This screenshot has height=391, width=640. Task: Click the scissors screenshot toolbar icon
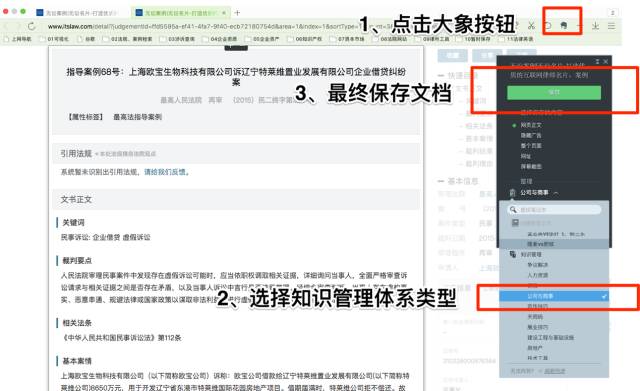531,26
